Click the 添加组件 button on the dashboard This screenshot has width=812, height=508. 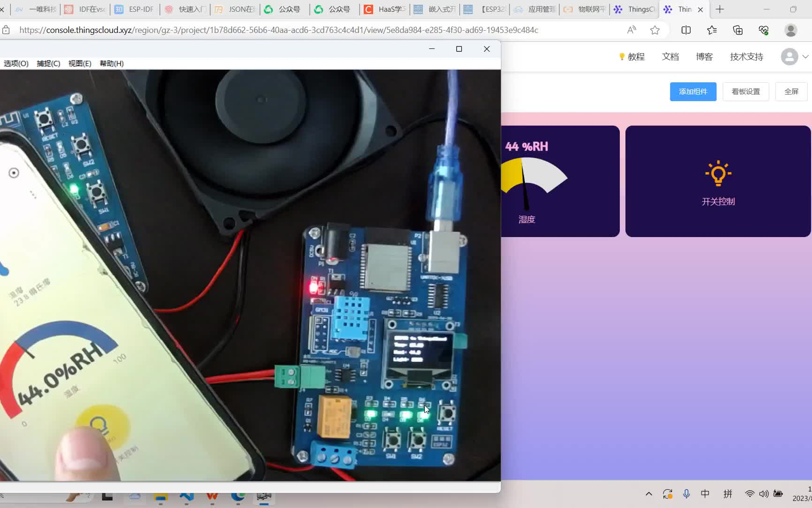click(693, 91)
